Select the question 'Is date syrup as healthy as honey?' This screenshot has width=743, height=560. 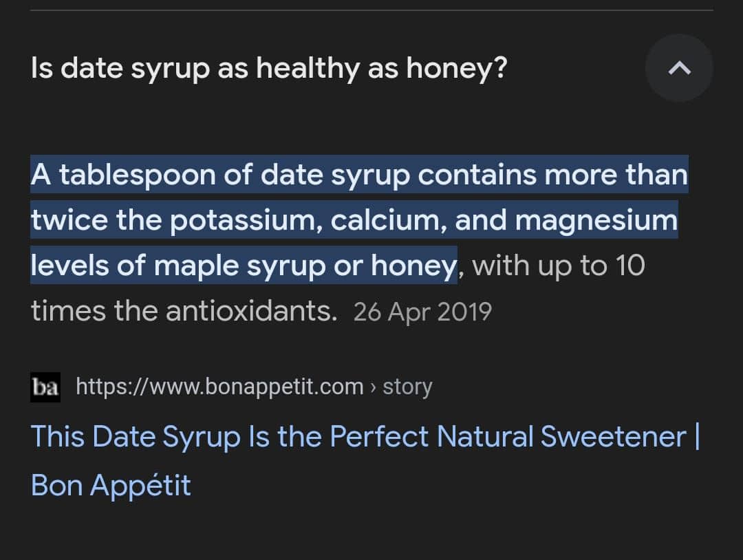point(269,68)
